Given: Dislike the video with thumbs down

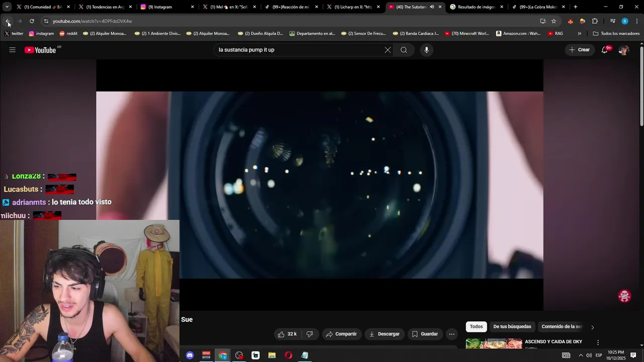Looking at the screenshot, I should point(310,334).
